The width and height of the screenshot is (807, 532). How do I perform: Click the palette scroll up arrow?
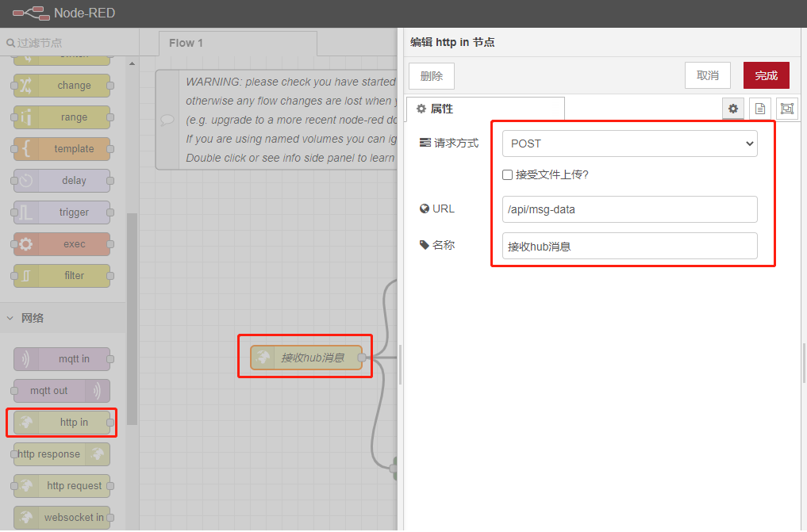[x=132, y=63]
